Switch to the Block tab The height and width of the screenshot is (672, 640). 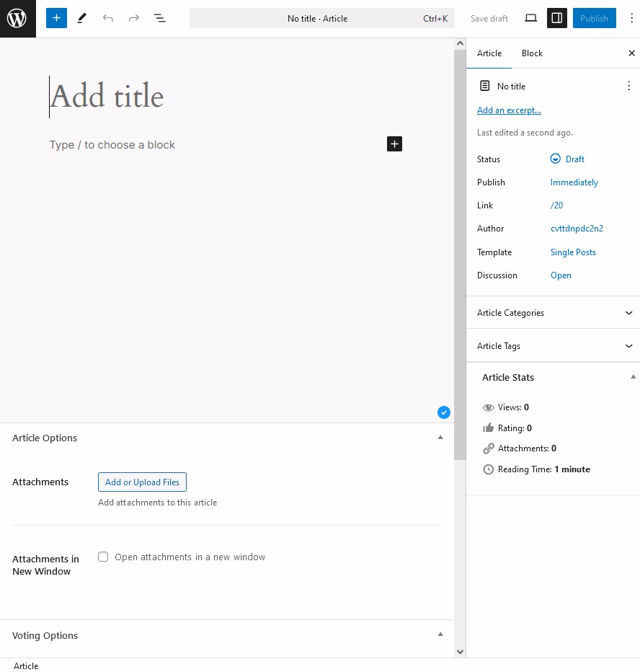click(532, 53)
